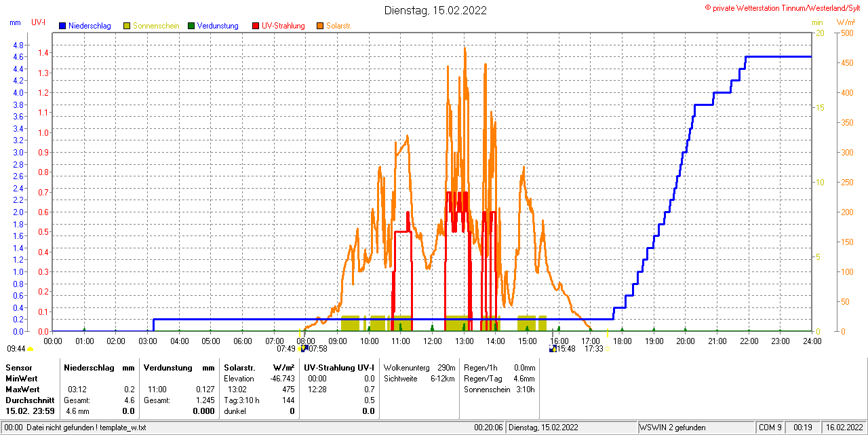Click the status bar date Dienstag, 15.02.2022
The height and width of the screenshot is (435, 868).
[544, 428]
